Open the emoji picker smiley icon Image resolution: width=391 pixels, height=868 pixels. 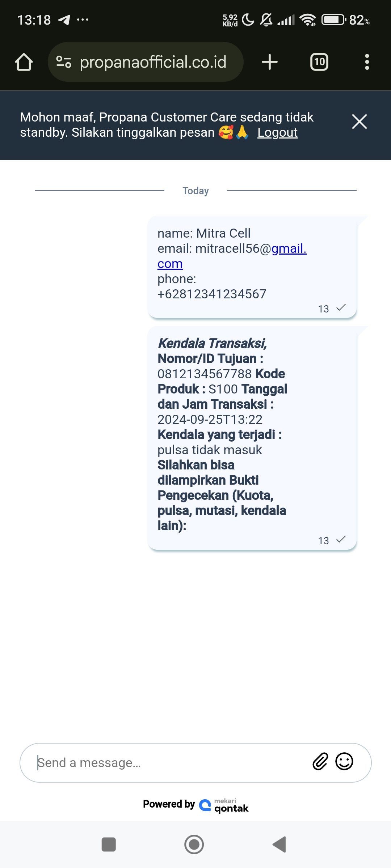[x=344, y=761]
